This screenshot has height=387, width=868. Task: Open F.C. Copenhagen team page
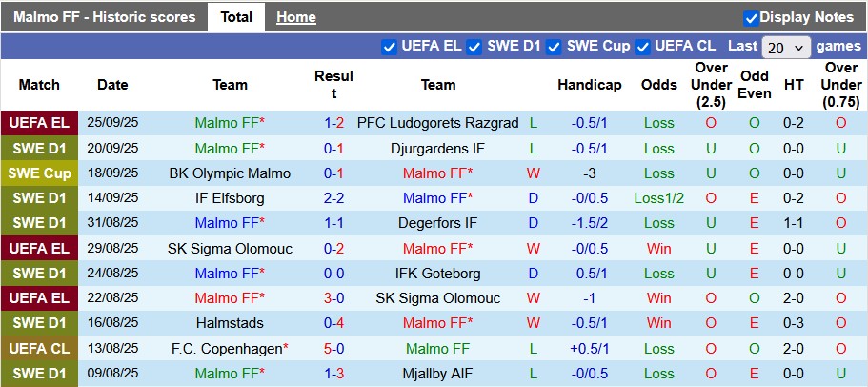pyautogui.click(x=230, y=349)
